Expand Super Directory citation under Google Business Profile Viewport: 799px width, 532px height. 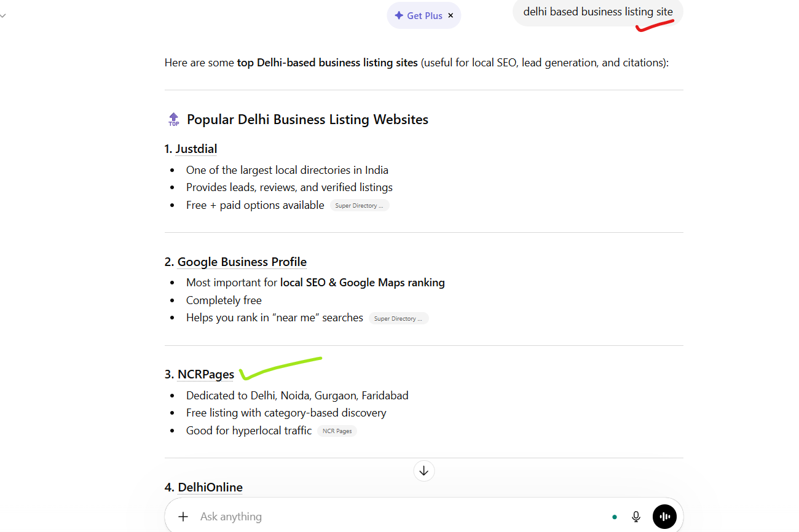tap(398, 319)
